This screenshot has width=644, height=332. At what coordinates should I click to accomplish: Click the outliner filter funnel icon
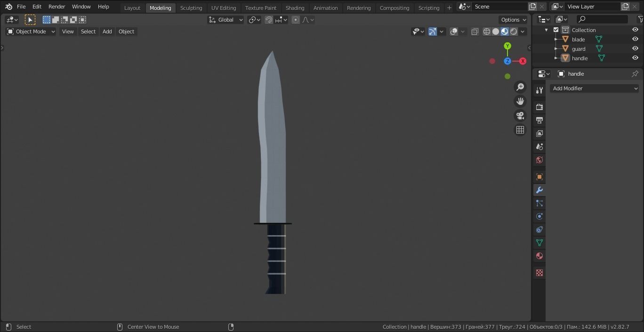(640, 19)
